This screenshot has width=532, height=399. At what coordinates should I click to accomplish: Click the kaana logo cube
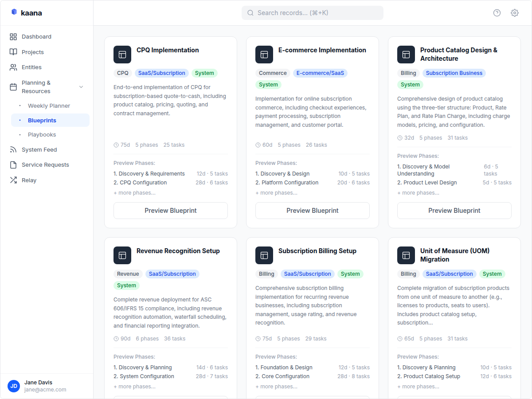point(14,12)
